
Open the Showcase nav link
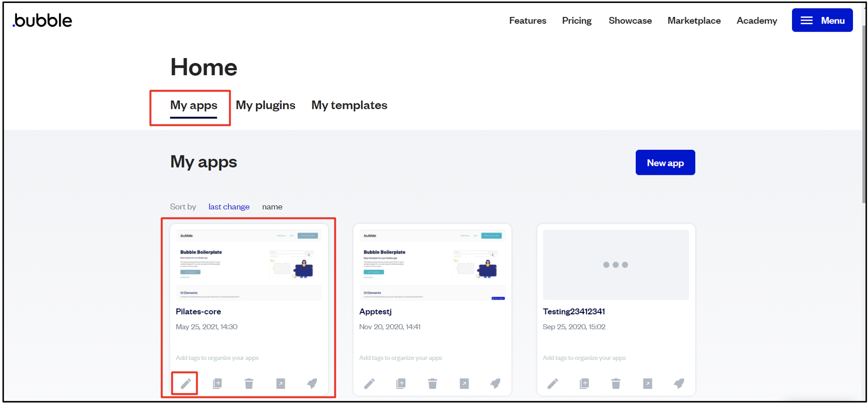[630, 21]
